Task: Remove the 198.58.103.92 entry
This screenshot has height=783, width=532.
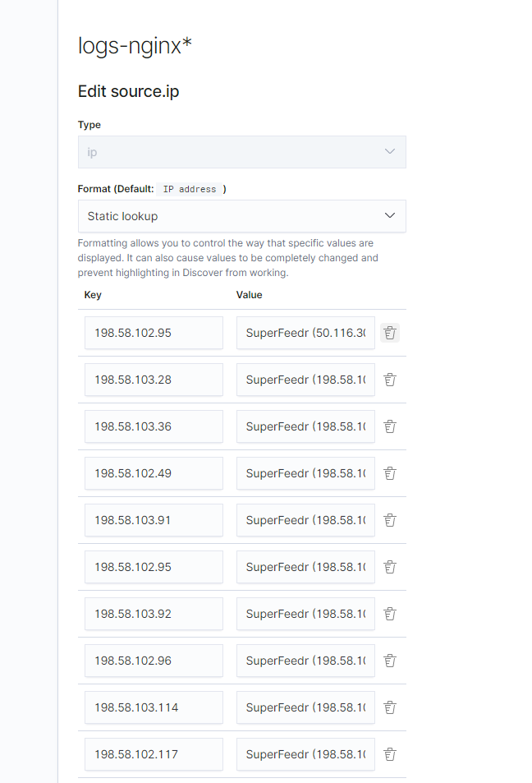Action: click(390, 614)
